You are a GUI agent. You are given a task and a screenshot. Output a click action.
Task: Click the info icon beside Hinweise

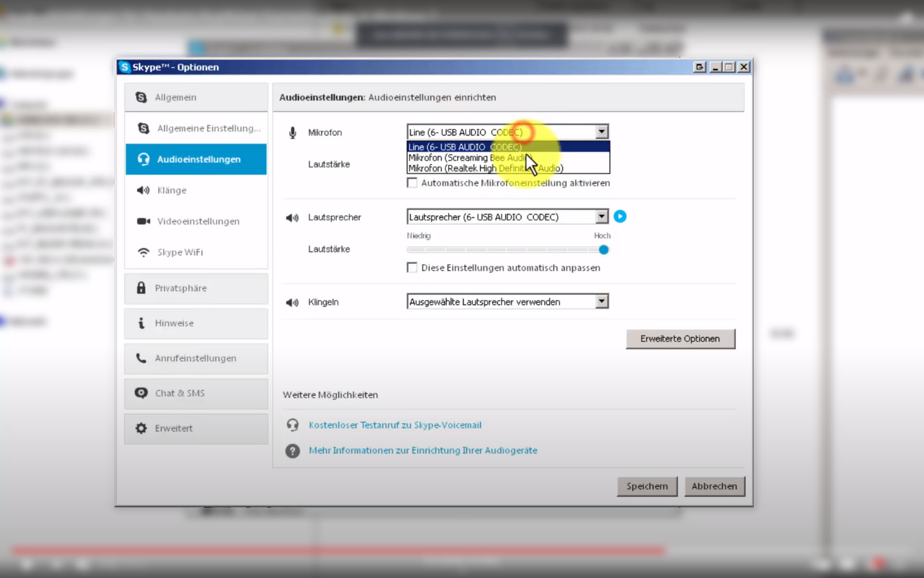(141, 323)
